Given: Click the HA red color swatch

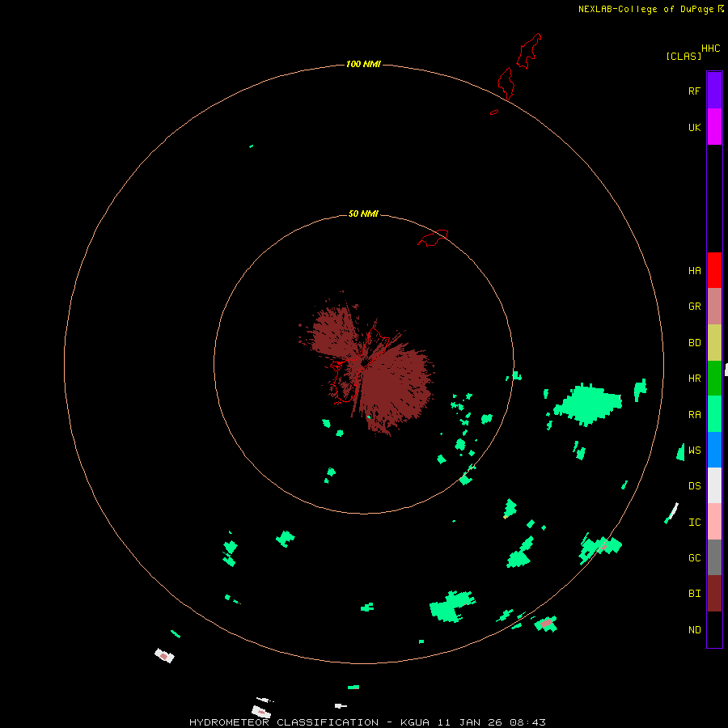Looking at the screenshot, I should [x=714, y=270].
